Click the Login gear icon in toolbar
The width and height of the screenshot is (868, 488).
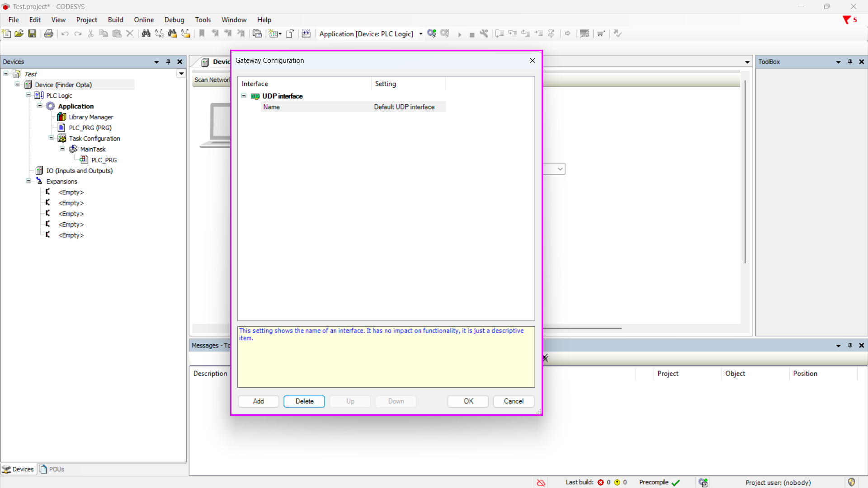431,33
